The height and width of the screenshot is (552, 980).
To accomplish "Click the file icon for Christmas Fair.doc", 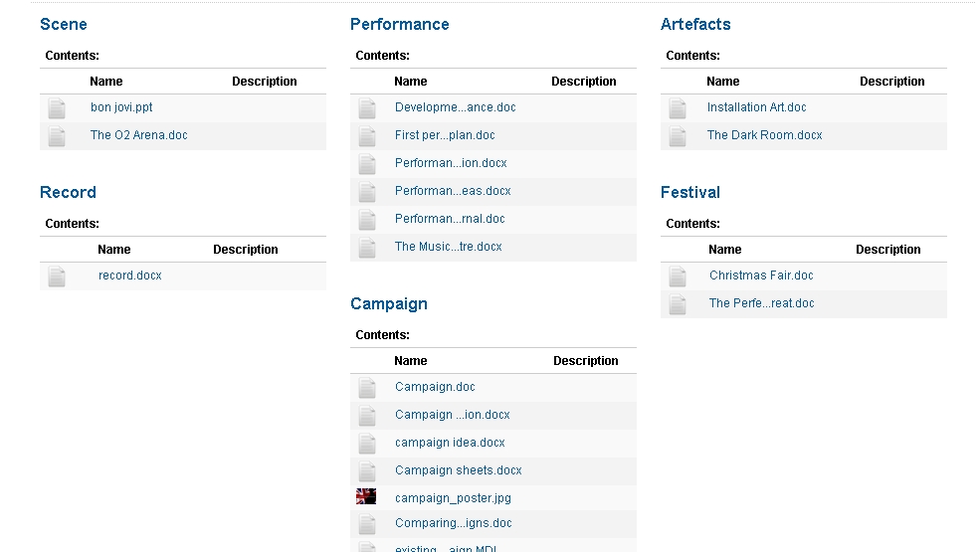I will [678, 276].
